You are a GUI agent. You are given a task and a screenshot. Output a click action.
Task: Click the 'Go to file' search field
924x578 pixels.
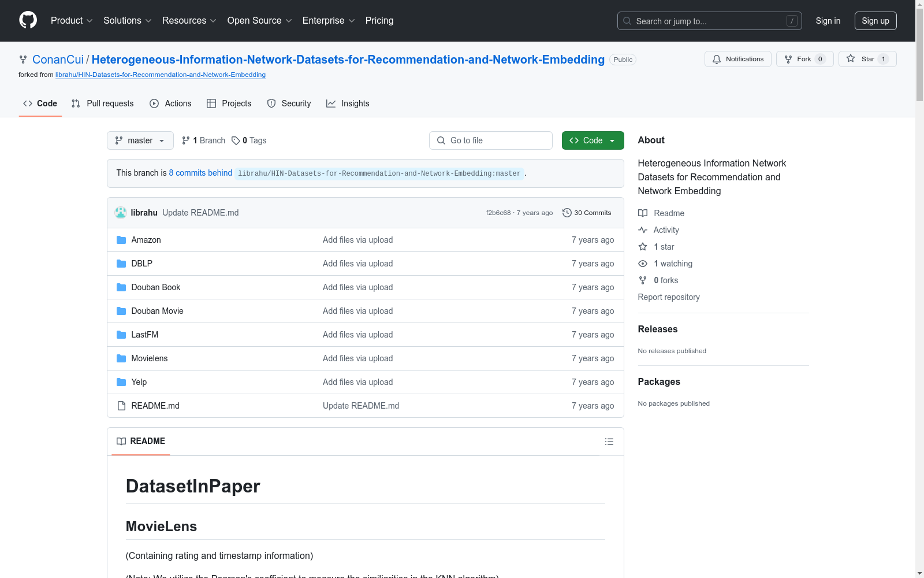coord(491,140)
